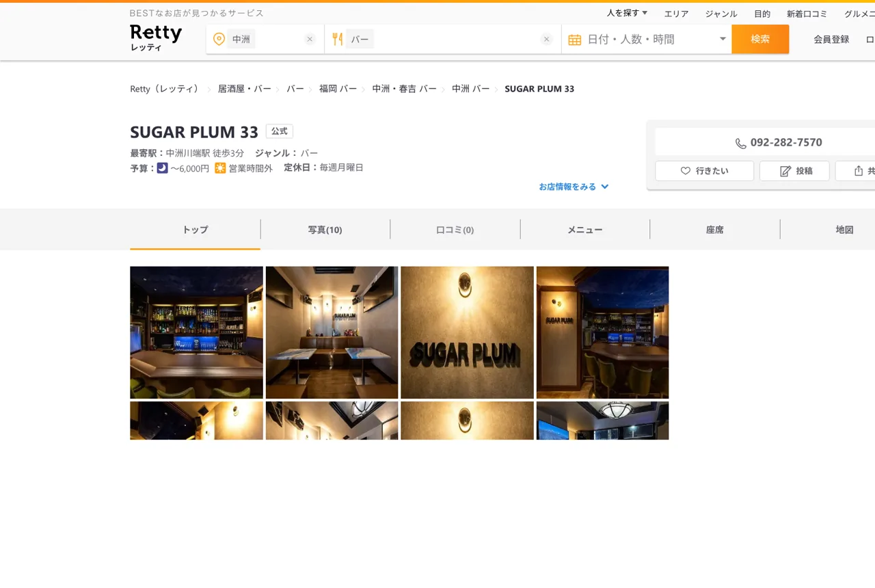Click the Retty logo
This screenshot has width=875, height=588.
pos(156,38)
